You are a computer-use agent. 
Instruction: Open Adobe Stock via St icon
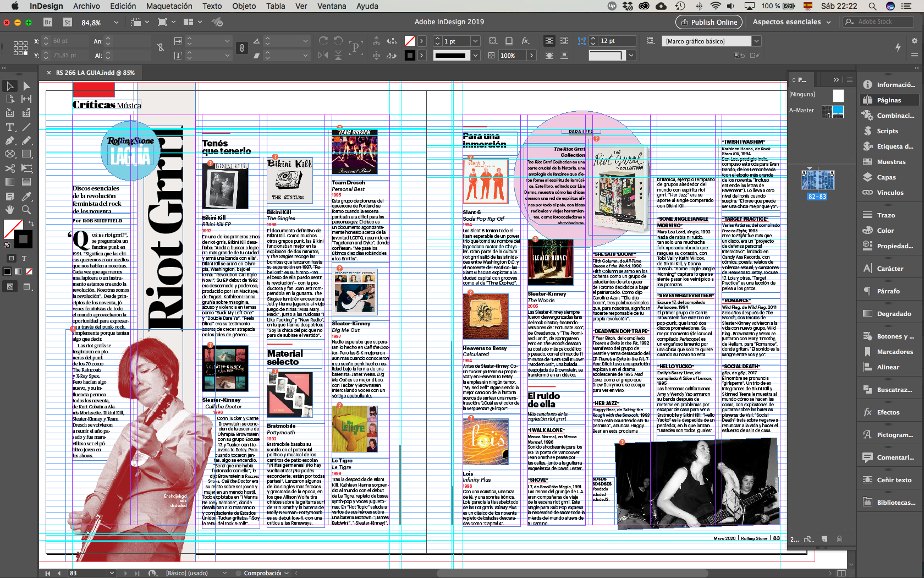(68, 22)
